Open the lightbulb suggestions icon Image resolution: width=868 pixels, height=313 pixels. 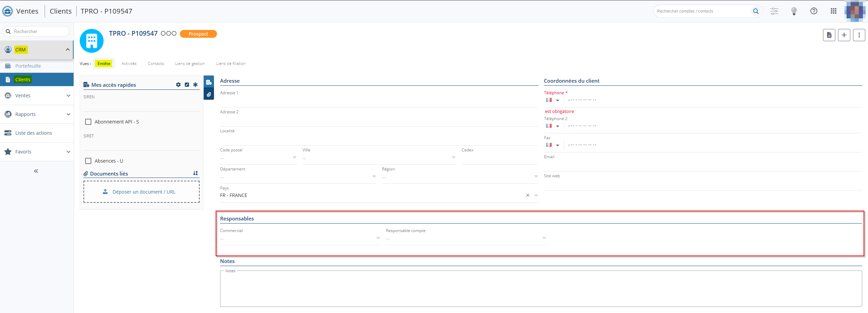click(x=794, y=11)
